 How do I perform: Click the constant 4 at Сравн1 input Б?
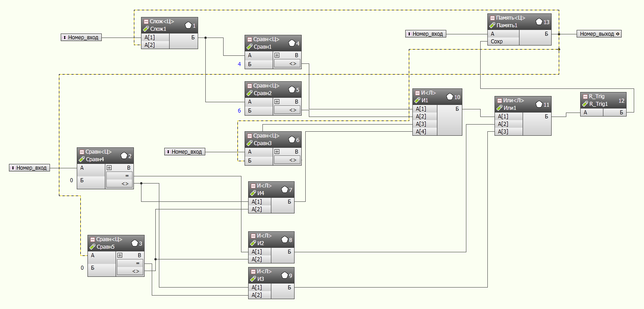(x=239, y=64)
